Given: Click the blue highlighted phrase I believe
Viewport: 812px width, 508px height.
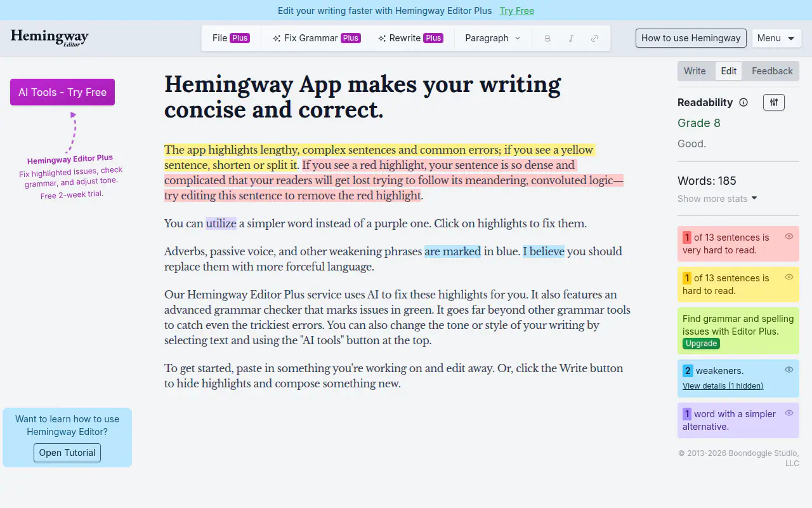Looking at the screenshot, I should [x=543, y=251].
